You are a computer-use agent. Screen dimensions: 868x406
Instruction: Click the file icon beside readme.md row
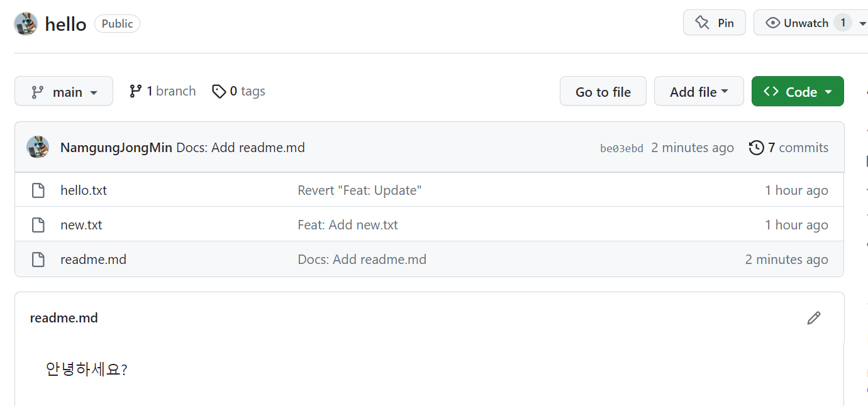pyautogui.click(x=38, y=260)
